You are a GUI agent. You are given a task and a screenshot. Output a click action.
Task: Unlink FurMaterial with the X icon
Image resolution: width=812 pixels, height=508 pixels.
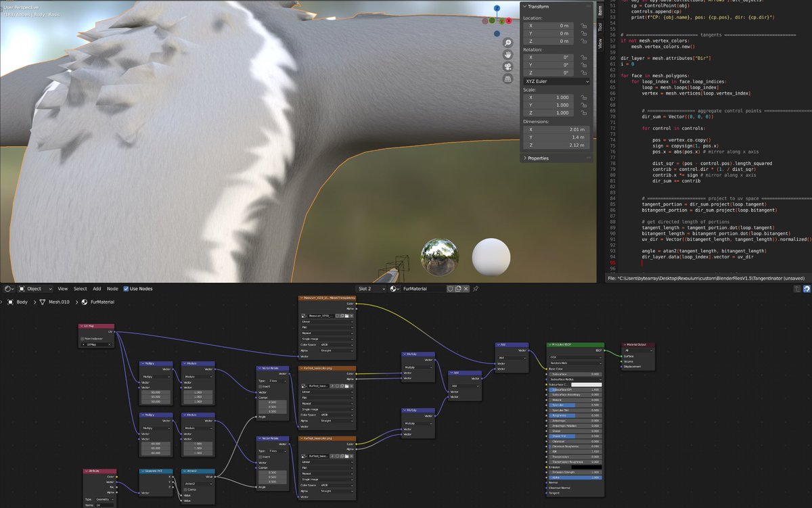pos(467,288)
